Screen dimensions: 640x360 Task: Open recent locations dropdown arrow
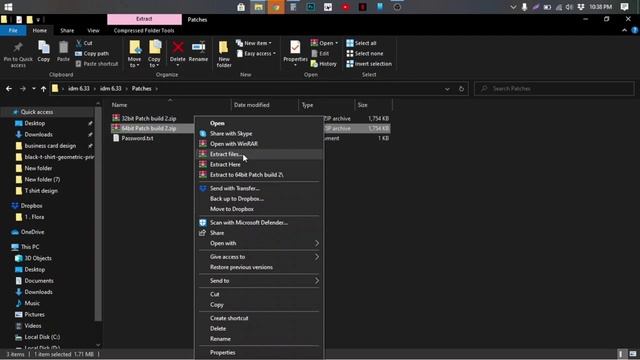(34, 89)
